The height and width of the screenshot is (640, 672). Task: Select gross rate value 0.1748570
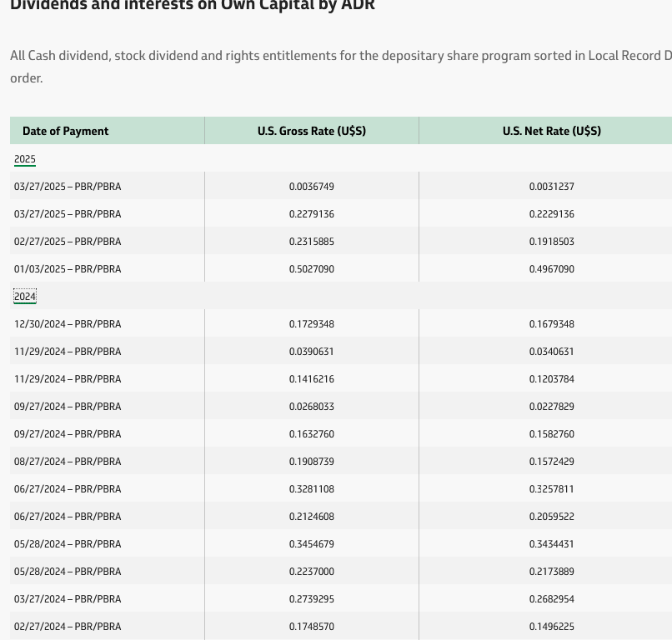312,627
